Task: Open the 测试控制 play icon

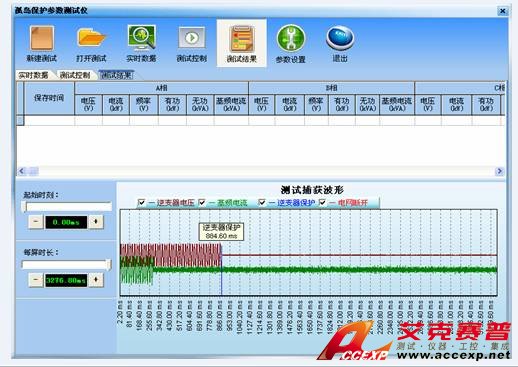Action: (192, 37)
